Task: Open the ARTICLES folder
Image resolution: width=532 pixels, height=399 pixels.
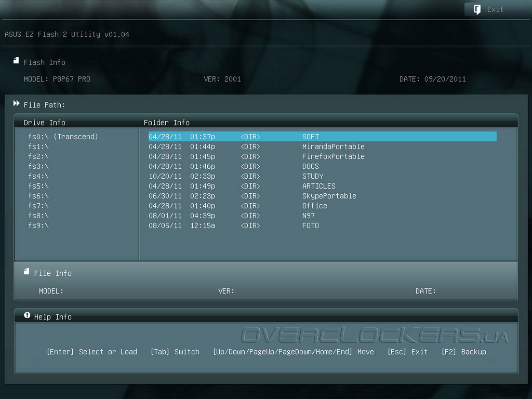Action: (x=322, y=186)
